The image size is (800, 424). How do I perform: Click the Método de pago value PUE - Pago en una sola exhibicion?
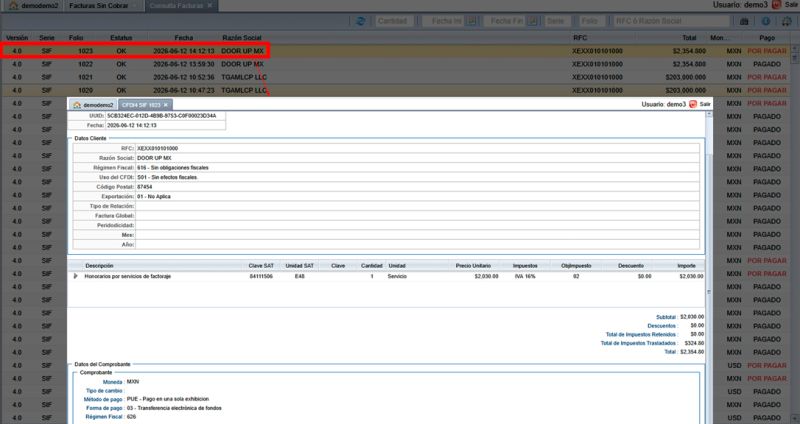pos(168,399)
